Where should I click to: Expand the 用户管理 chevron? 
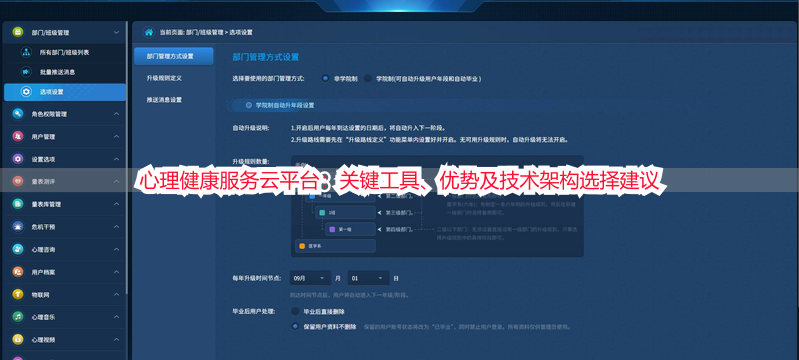point(116,137)
